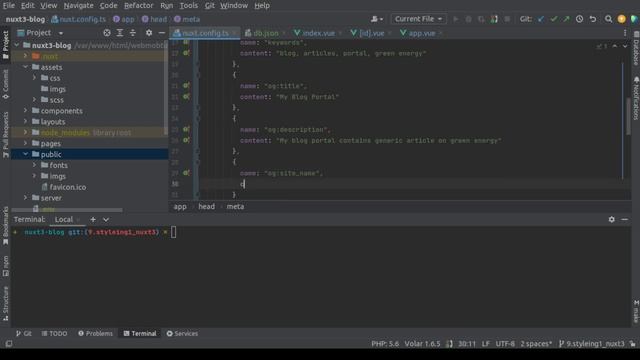Screen dimensions: 640x360
Task: Open the File menu
Action: coord(8,5)
